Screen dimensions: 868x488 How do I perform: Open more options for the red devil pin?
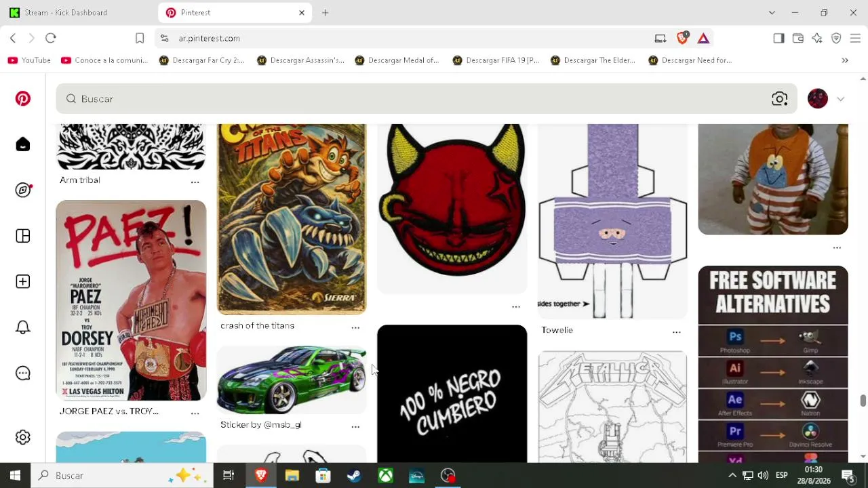tap(516, 306)
